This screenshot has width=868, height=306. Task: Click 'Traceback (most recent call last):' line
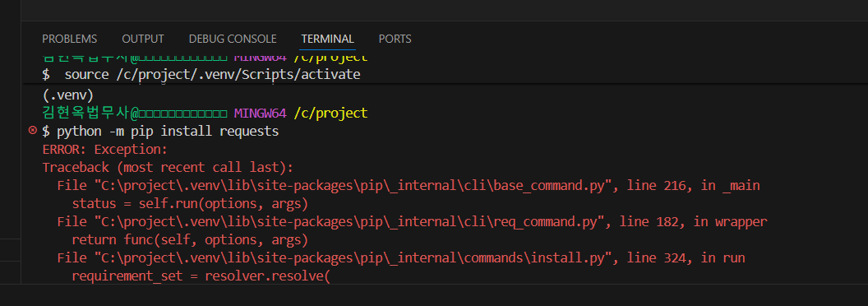[168, 168]
